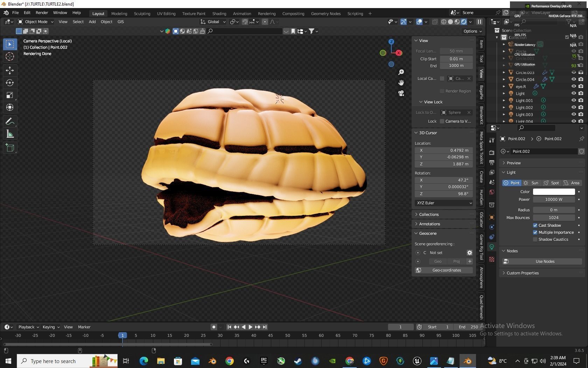Switch to rendered viewport shading

coord(464,22)
